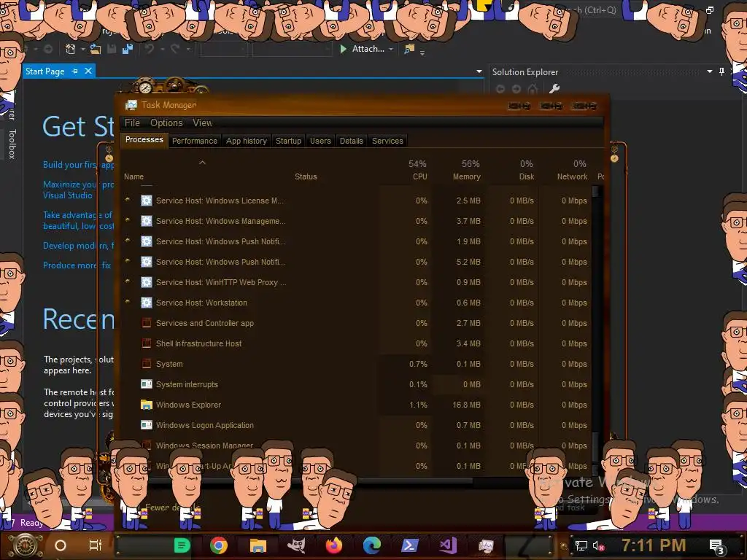
Task: Open Solution Explorer window position dropdown
Action: (709, 71)
